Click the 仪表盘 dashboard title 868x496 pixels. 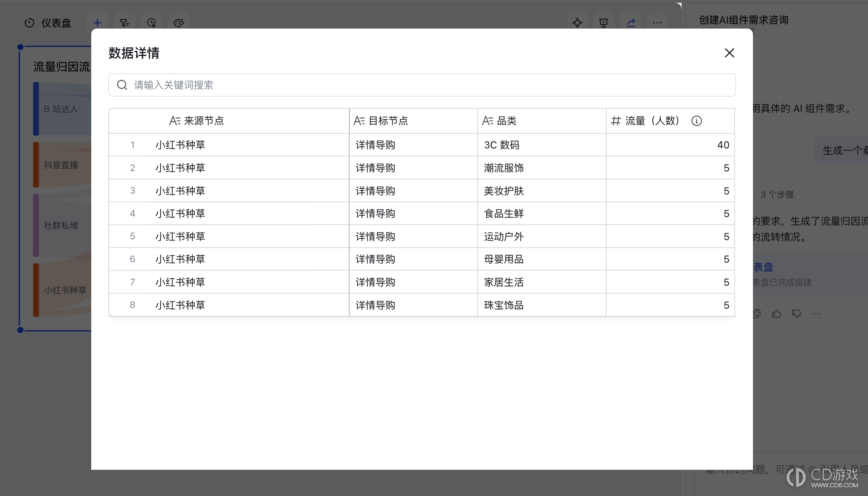click(56, 23)
